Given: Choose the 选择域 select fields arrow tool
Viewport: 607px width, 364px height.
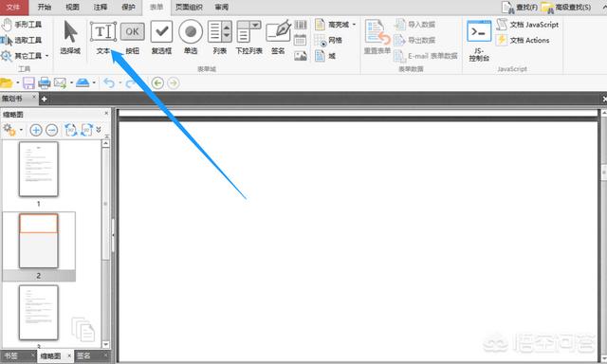Looking at the screenshot, I should pyautogui.click(x=70, y=38).
